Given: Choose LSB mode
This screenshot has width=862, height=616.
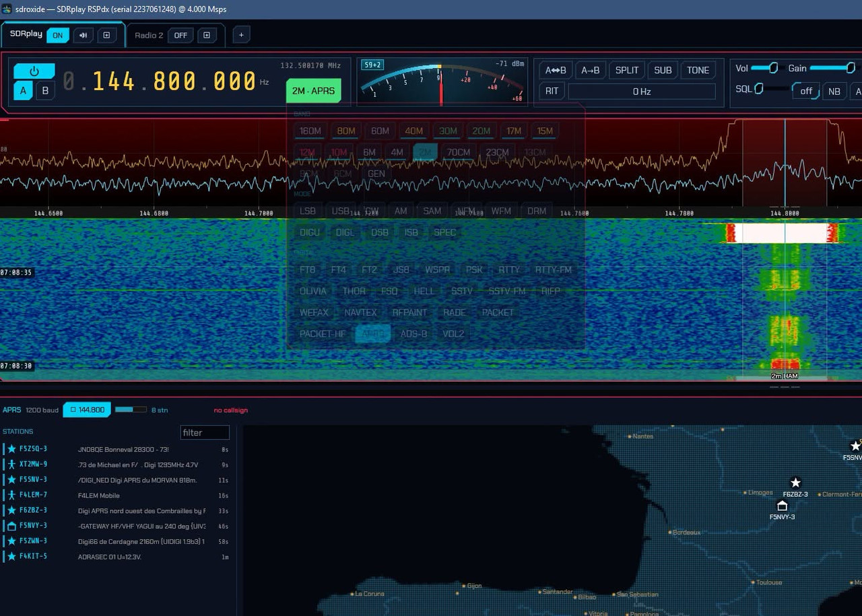Looking at the screenshot, I should click(x=308, y=211).
